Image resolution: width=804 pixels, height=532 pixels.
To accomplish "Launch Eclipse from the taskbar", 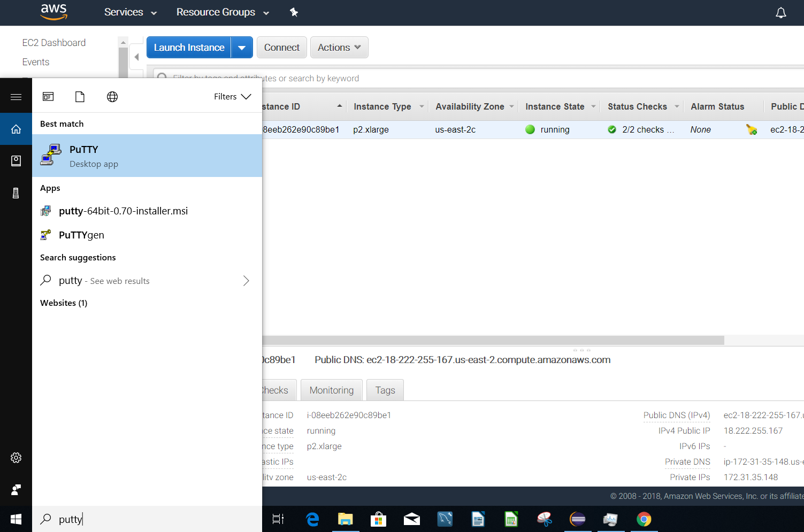I will click(x=578, y=519).
